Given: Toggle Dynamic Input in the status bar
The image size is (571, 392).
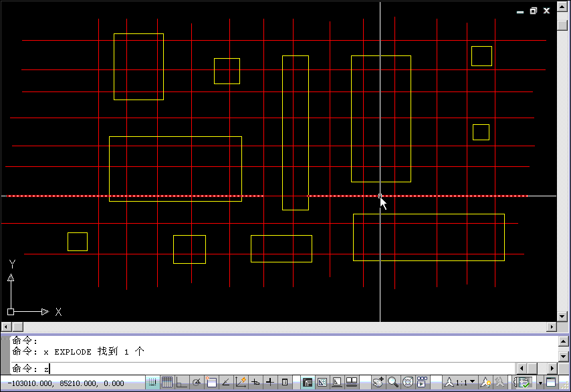Looking at the screenshot, I should point(255,383).
